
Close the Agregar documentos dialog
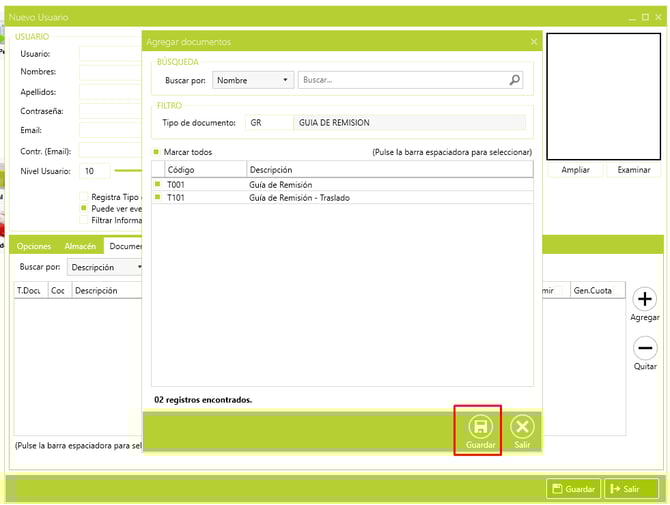(534, 42)
